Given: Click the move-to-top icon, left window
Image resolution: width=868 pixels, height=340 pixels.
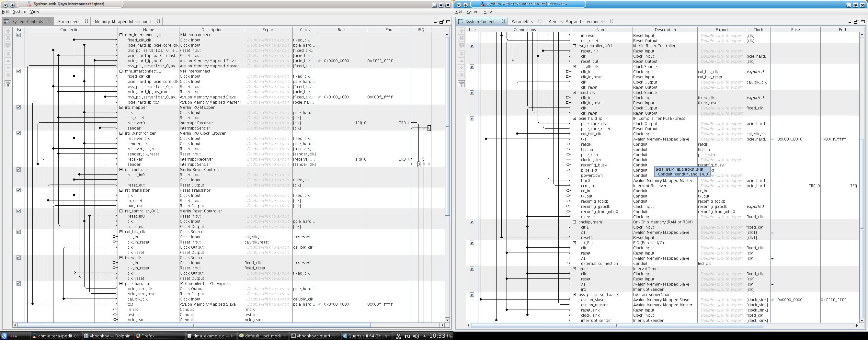Looking at the screenshot, I should pyautogui.click(x=8, y=53).
